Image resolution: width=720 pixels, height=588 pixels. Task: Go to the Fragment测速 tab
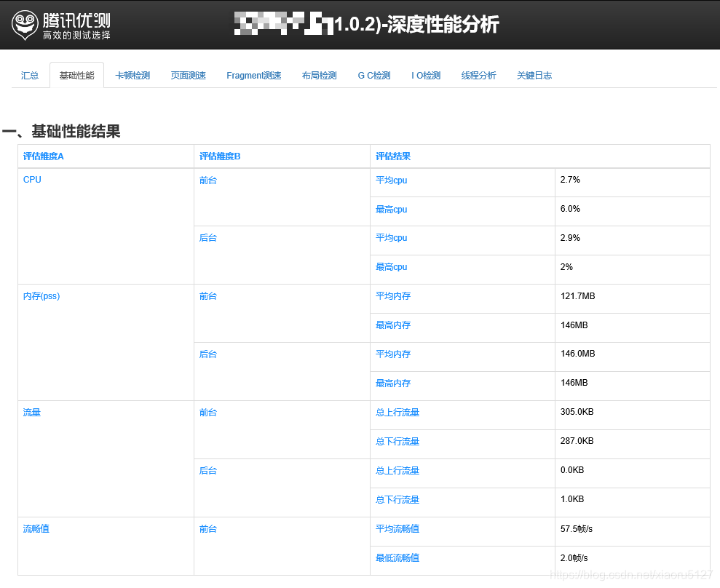click(254, 75)
